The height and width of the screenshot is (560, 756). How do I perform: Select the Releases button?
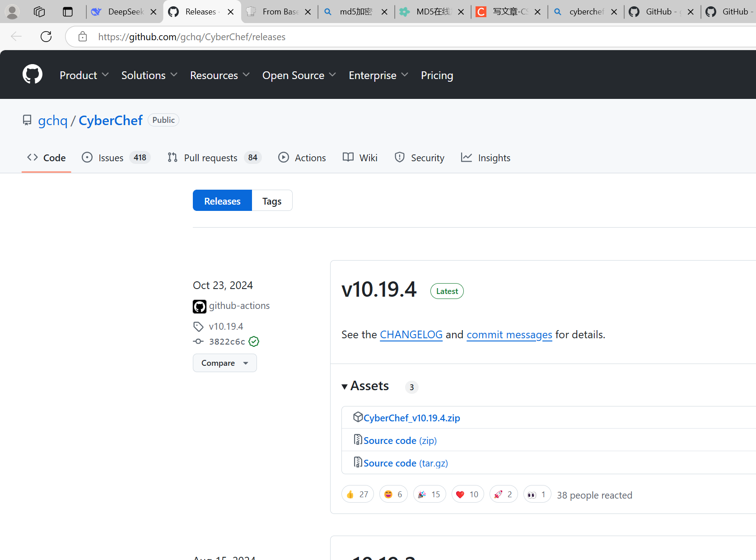click(x=222, y=201)
